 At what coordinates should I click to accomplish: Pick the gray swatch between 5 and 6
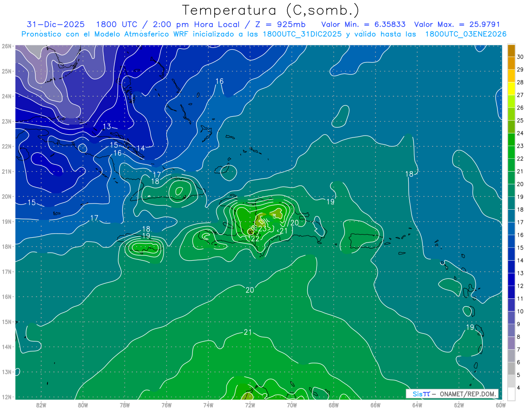pyautogui.click(x=511, y=368)
